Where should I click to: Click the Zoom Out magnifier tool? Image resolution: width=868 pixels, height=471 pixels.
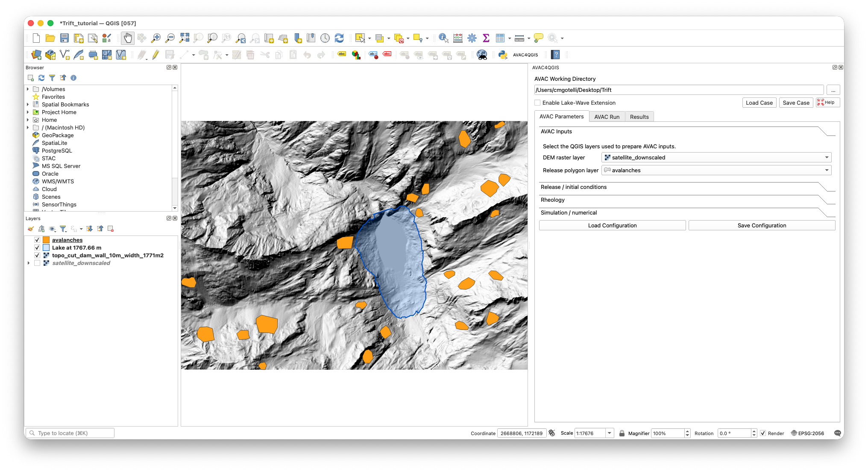170,38
